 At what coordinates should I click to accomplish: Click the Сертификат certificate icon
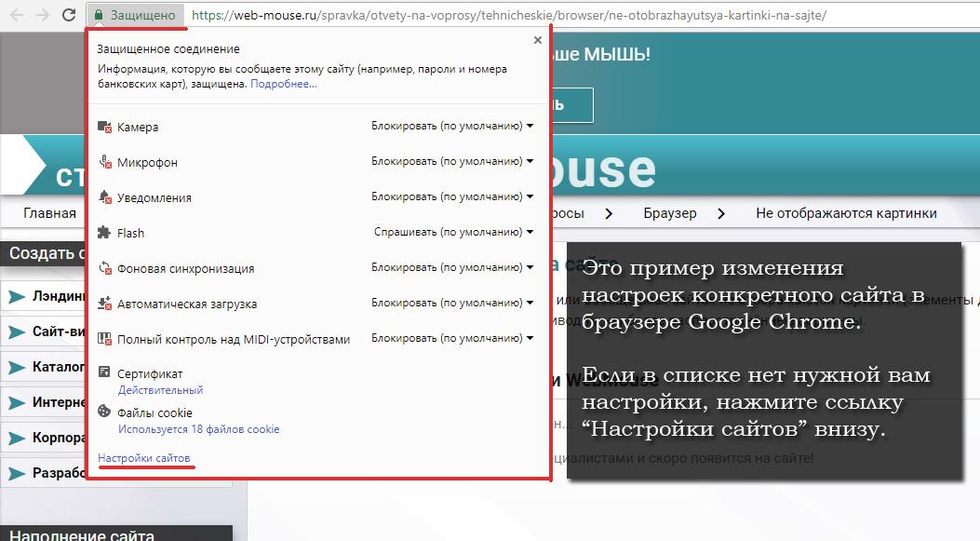click(103, 372)
